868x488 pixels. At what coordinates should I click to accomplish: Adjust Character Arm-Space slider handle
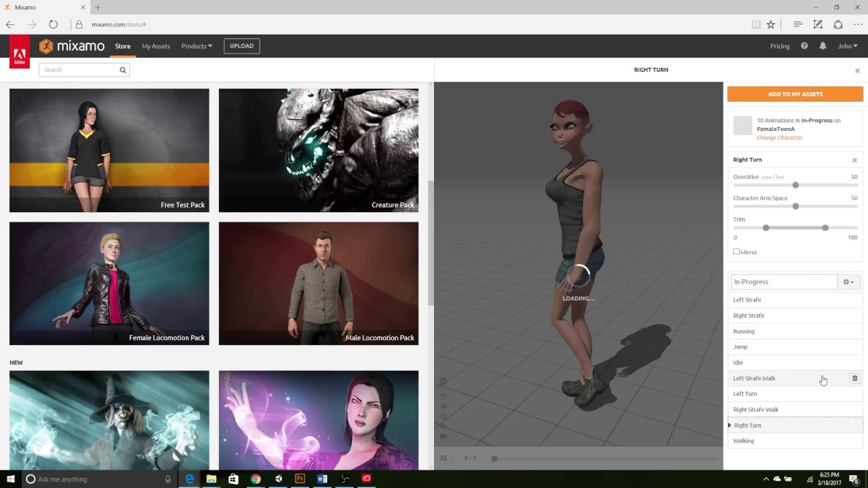point(795,206)
